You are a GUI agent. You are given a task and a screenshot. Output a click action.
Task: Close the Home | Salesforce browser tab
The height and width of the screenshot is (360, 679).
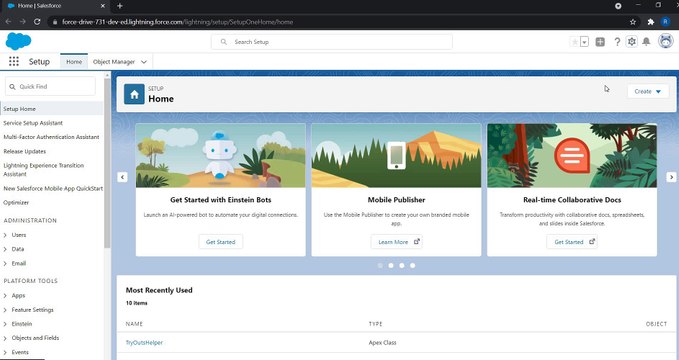(x=103, y=6)
